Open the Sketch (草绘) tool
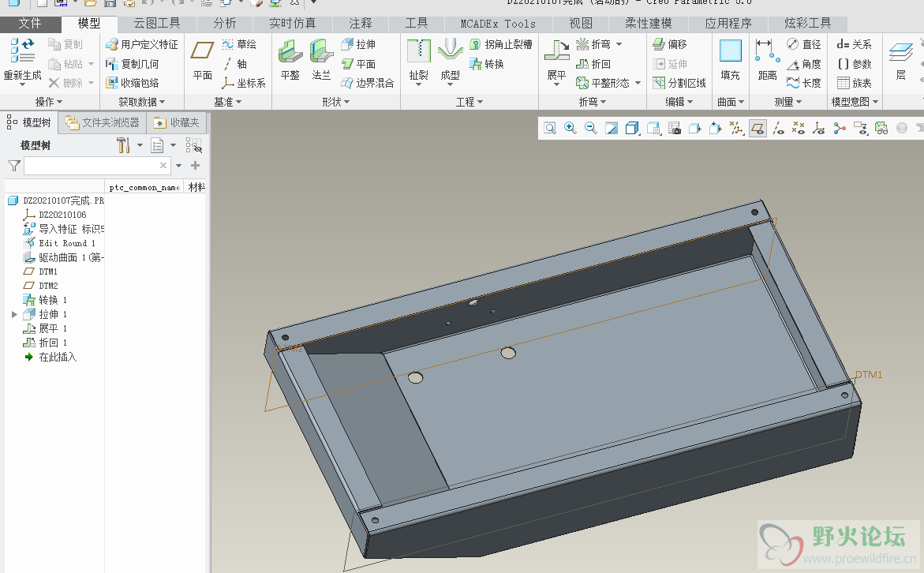This screenshot has width=924, height=573. pyautogui.click(x=238, y=45)
